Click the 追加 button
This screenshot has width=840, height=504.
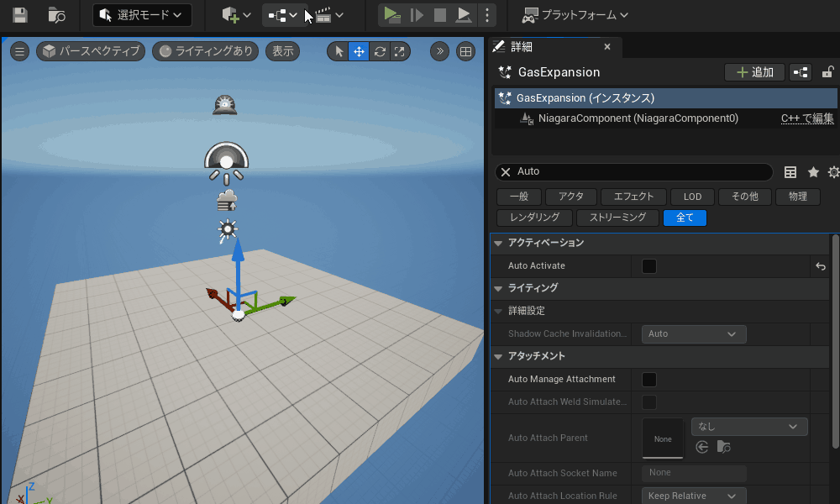pyautogui.click(x=753, y=72)
